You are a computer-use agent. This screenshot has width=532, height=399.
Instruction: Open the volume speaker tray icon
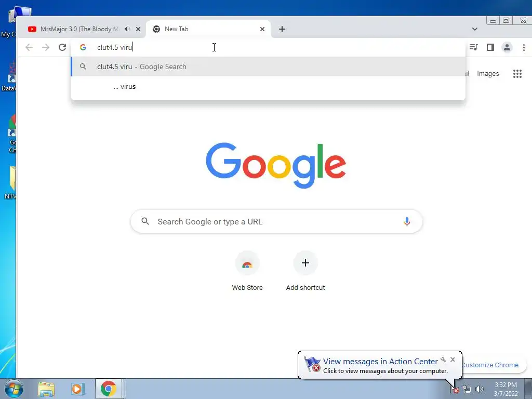point(480,390)
